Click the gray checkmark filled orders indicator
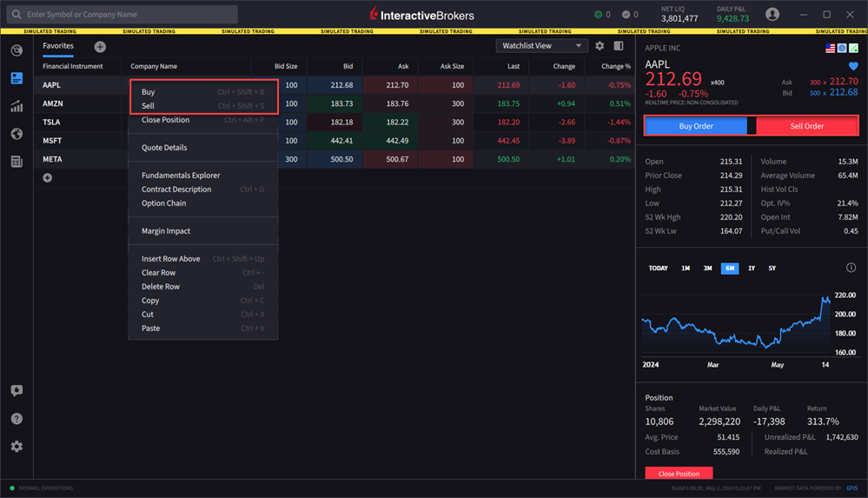The width and height of the screenshot is (868, 498). (626, 15)
